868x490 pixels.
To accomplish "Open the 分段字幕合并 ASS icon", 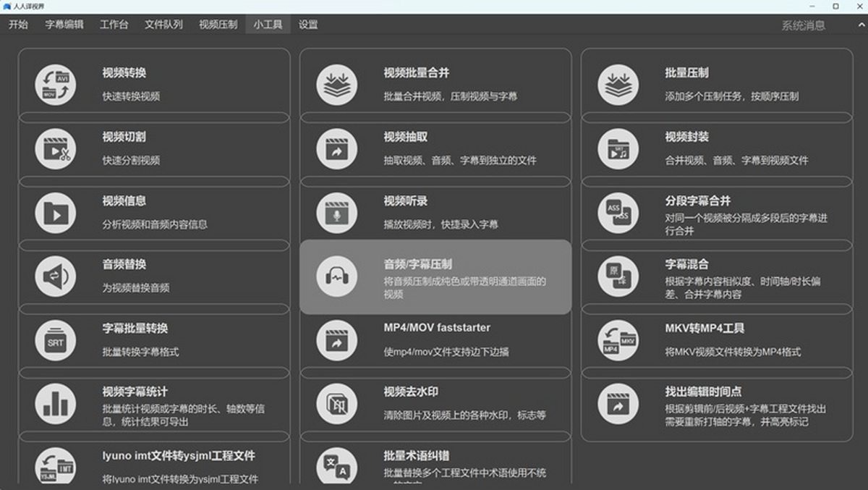I will (x=618, y=213).
